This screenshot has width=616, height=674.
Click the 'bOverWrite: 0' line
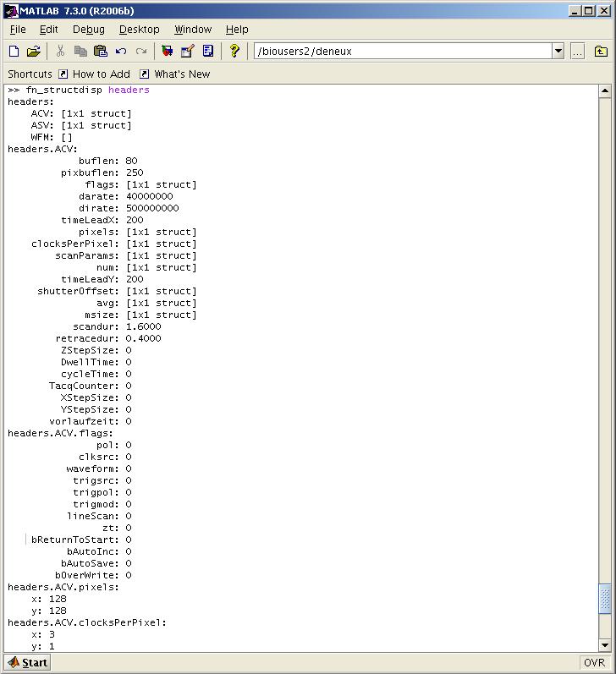click(93, 575)
